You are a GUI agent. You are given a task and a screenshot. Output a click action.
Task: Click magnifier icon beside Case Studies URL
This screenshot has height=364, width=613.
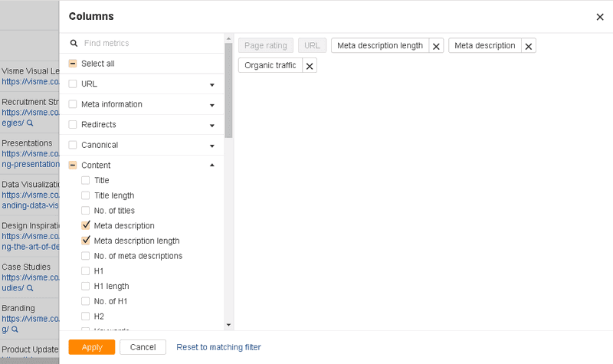[30, 288]
